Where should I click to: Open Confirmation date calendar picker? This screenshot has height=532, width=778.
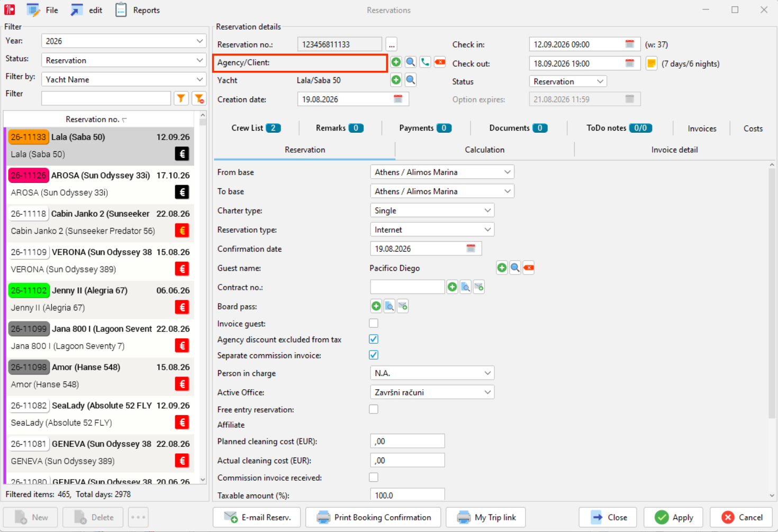click(471, 249)
